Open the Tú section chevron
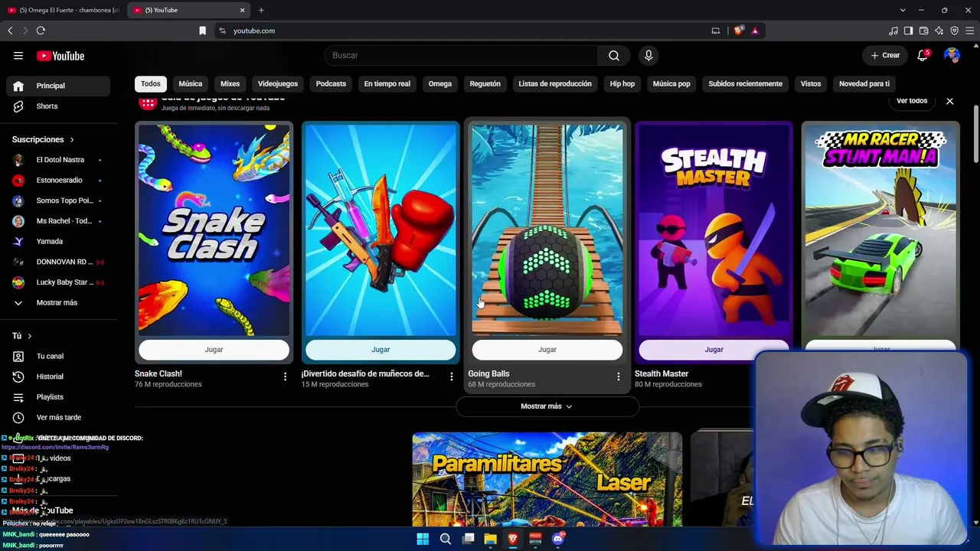The image size is (980, 551). (30, 336)
